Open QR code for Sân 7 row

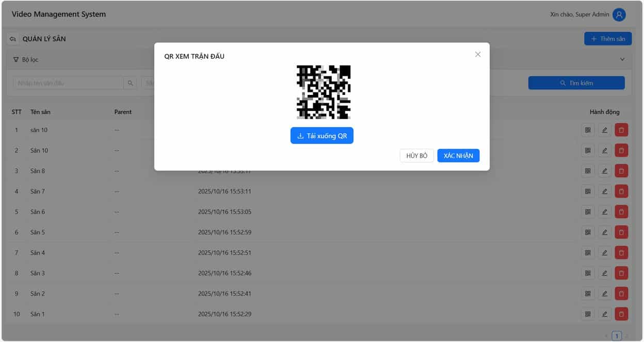pyautogui.click(x=587, y=191)
